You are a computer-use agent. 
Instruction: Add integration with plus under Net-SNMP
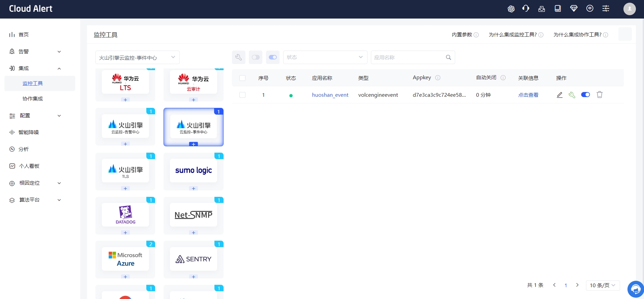click(194, 233)
